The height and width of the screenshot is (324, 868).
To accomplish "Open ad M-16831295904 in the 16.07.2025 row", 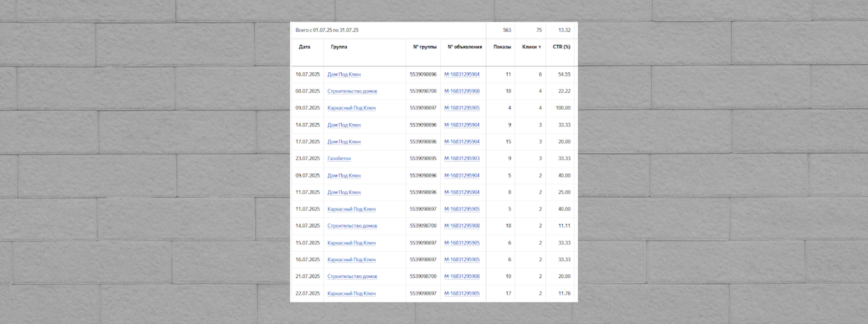I will [x=462, y=75].
